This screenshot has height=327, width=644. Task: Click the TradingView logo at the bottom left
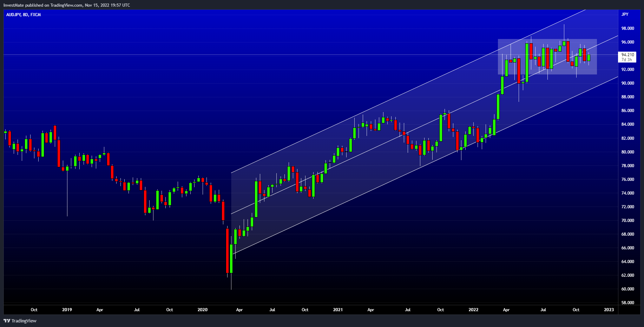click(20, 321)
